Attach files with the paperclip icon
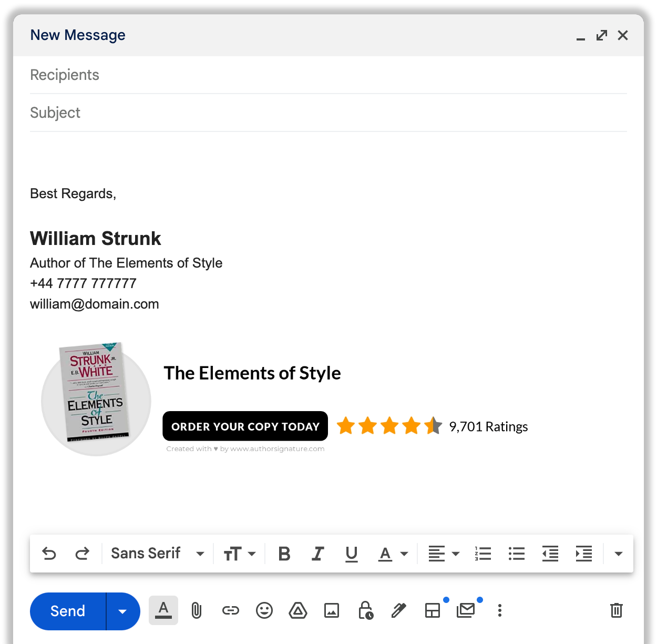Image resolution: width=657 pixels, height=644 pixels. pyautogui.click(x=197, y=610)
